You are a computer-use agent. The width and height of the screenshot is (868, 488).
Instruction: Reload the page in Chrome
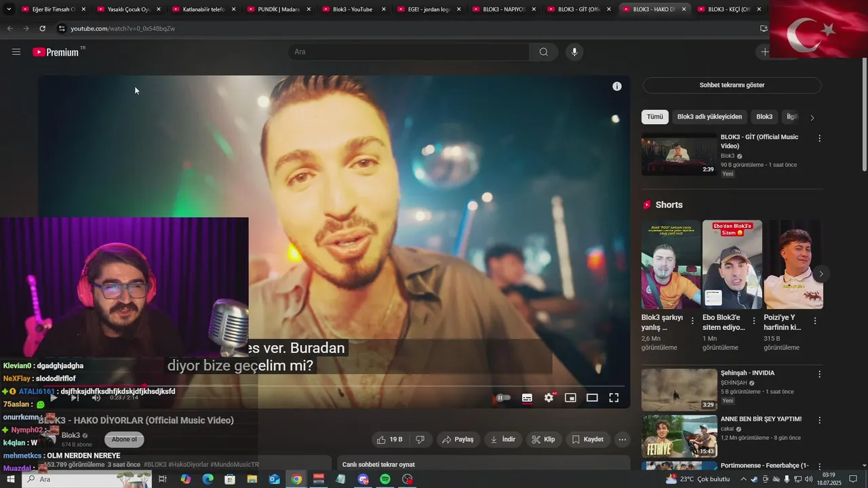pos(42,28)
